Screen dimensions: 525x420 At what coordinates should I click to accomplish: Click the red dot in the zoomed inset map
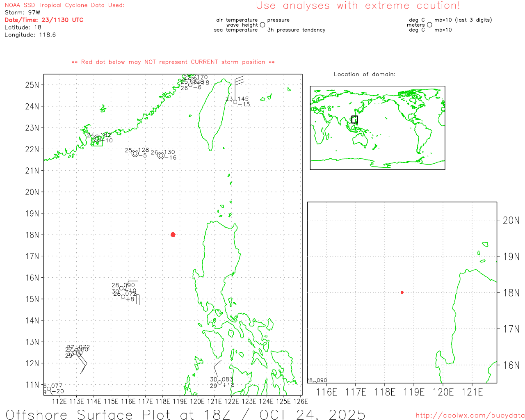coord(402,292)
